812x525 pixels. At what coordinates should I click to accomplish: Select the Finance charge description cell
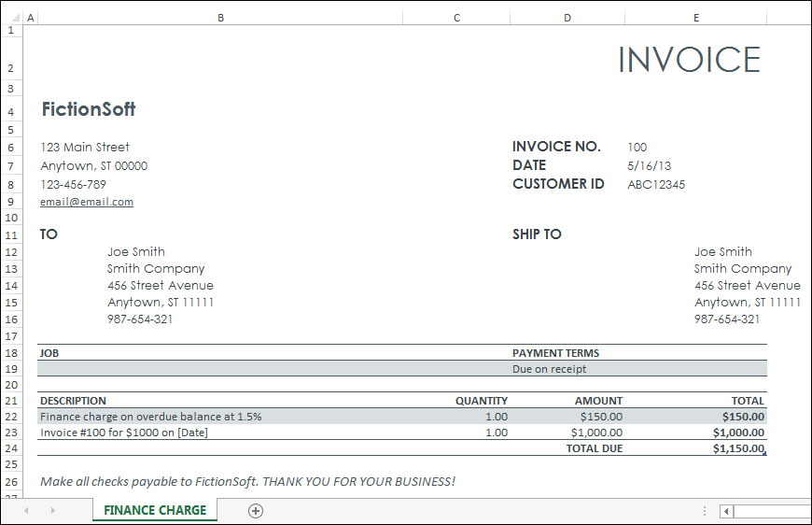(150, 417)
